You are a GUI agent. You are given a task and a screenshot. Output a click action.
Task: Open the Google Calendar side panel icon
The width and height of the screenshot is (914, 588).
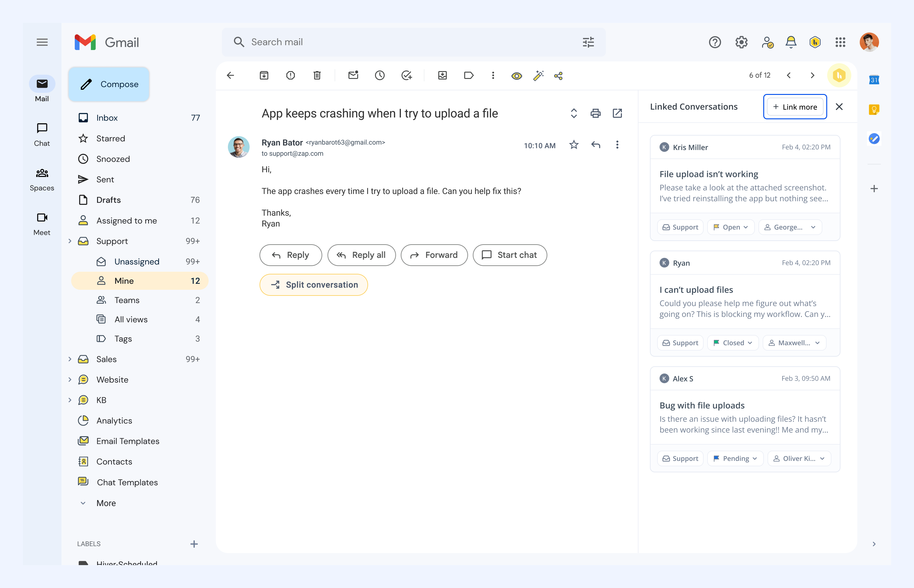(874, 80)
